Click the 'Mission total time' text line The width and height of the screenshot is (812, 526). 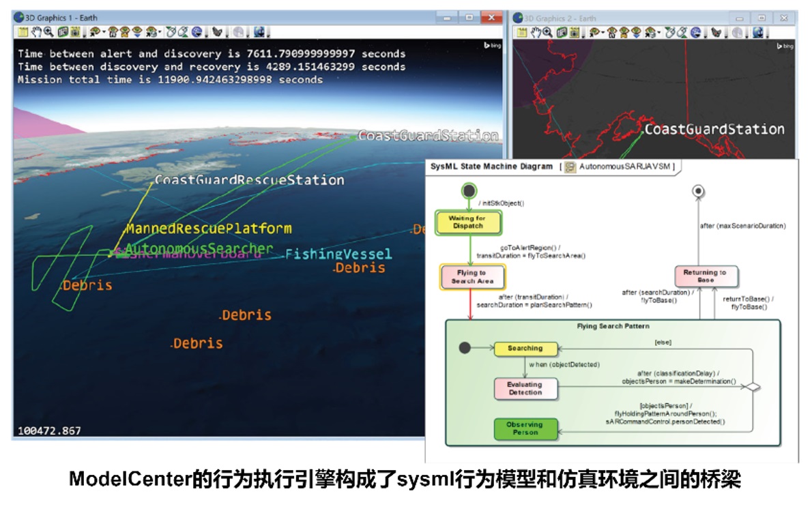(171, 80)
